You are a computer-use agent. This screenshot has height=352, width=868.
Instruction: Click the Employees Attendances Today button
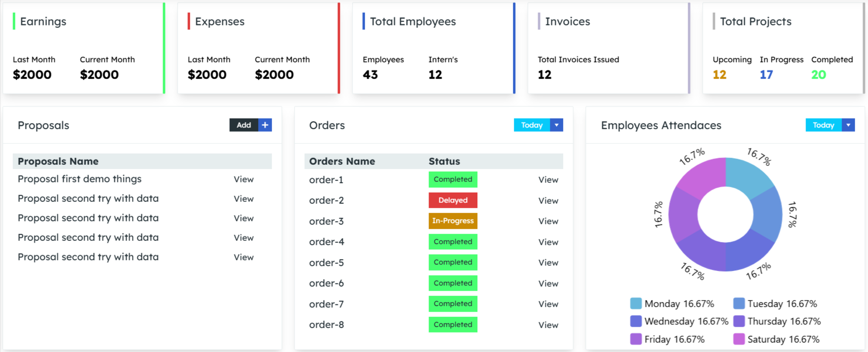[x=823, y=125]
